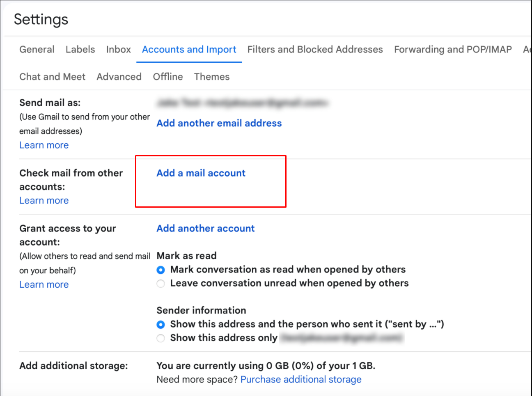Screen dimensions: 532x396
Task: Select Mark conversation as read when opened
Action: coord(161,270)
